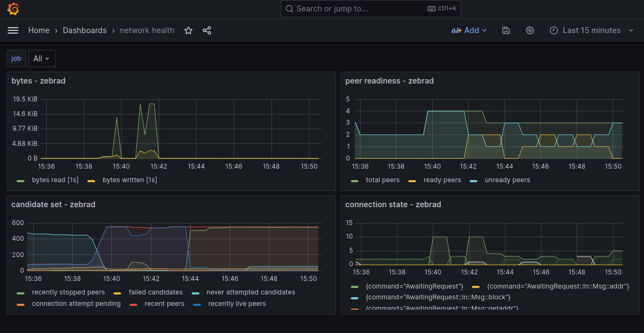Toggle recently live peers legend series

coord(237,304)
